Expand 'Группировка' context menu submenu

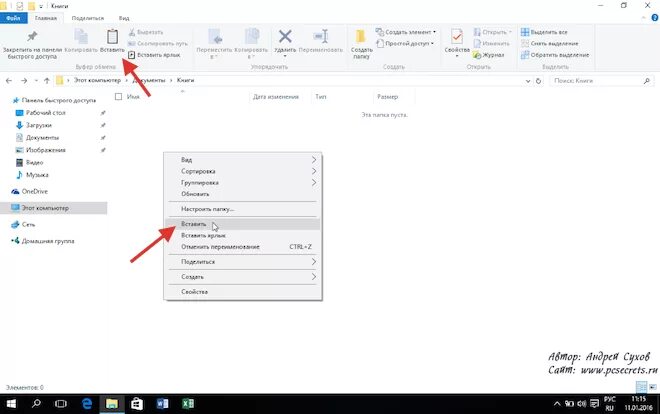(242, 183)
